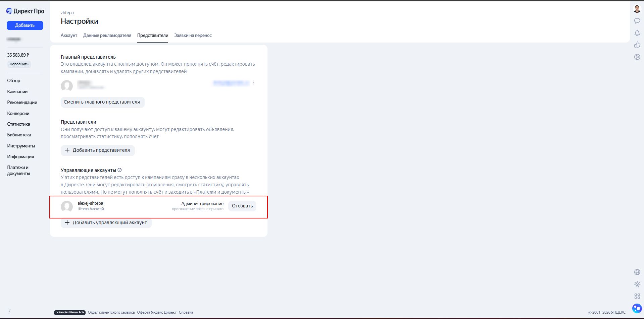Viewport: 644px width, 319px height.
Task: Click the Директ Про logo
Action: pyautogui.click(x=25, y=11)
